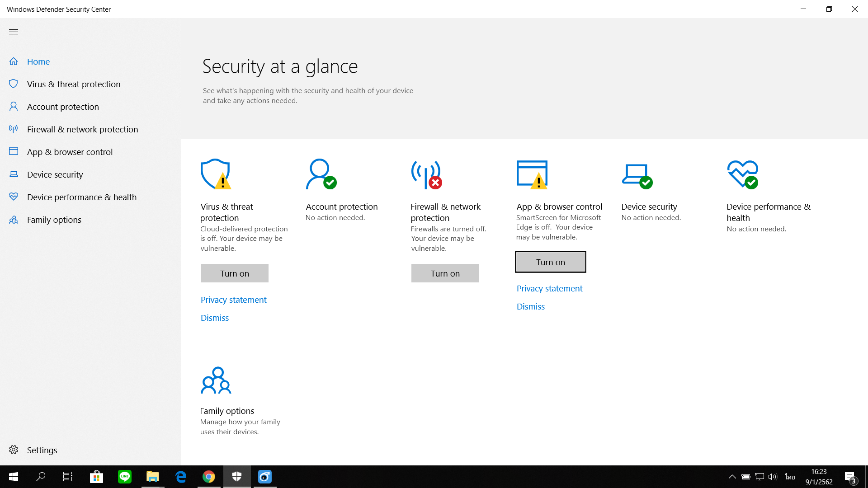This screenshot has width=868, height=488.
Task: Turn on the firewalls
Action: point(445,273)
